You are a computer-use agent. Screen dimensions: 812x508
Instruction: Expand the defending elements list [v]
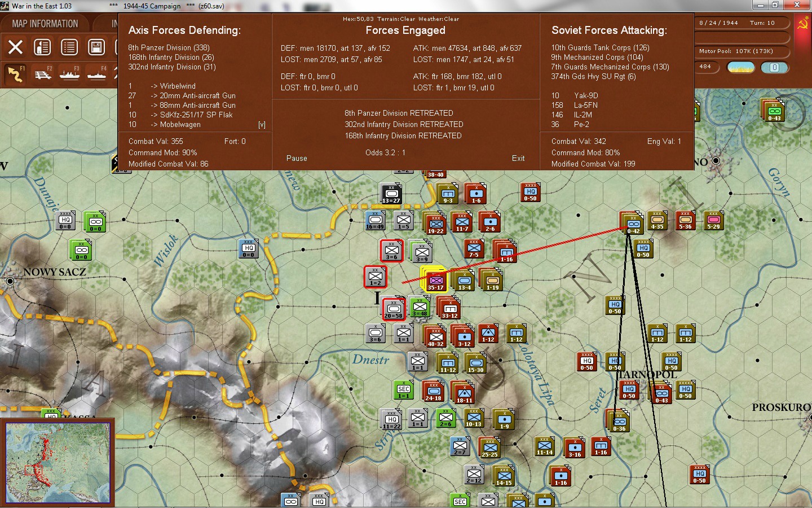coord(262,125)
